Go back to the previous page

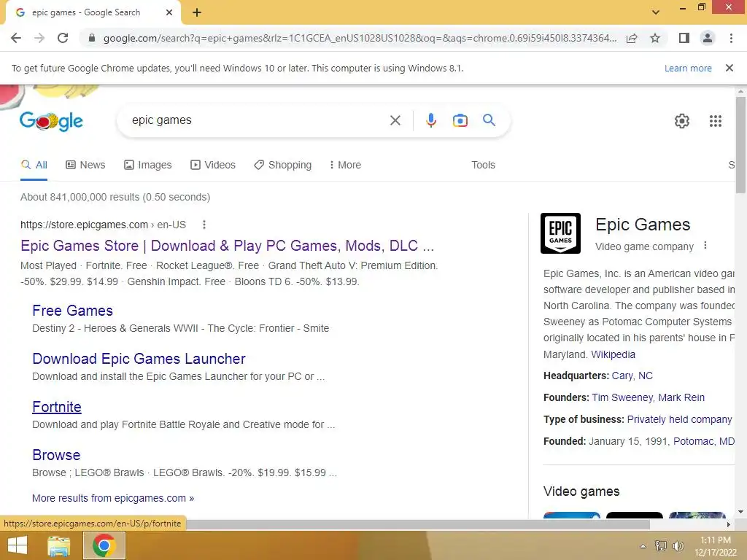[16, 38]
